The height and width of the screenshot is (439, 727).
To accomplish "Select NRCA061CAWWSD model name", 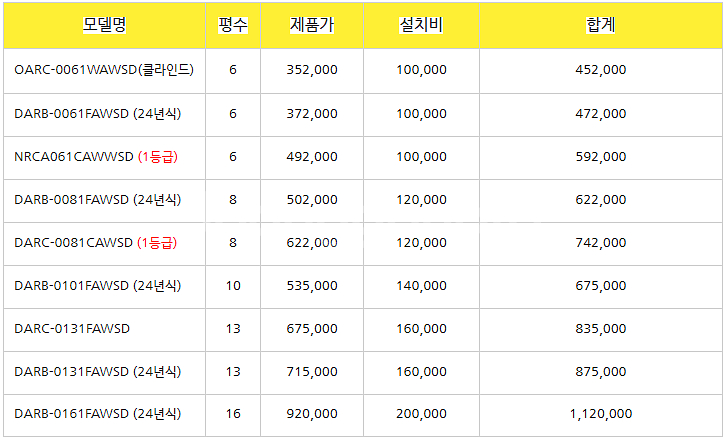I will tap(74, 157).
